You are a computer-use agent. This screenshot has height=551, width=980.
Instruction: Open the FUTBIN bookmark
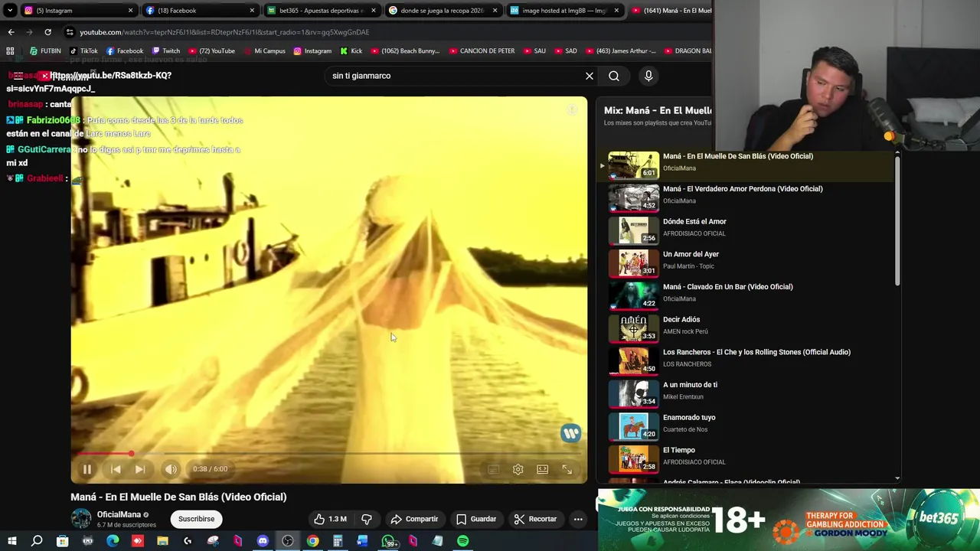pyautogui.click(x=44, y=51)
